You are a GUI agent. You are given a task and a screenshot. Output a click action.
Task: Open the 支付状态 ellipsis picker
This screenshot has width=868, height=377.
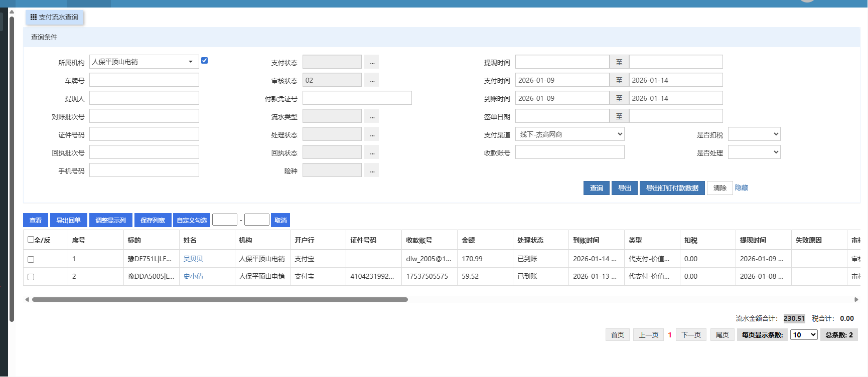371,62
